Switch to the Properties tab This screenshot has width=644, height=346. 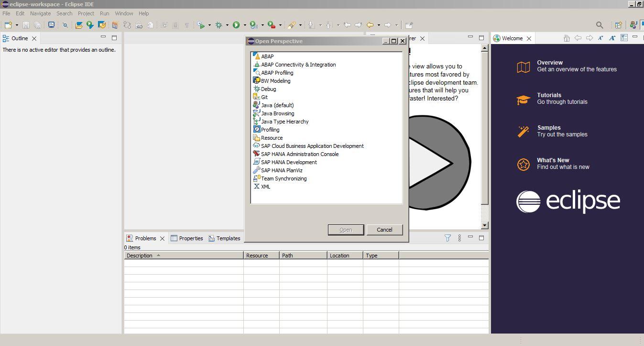[x=191, y=238]
